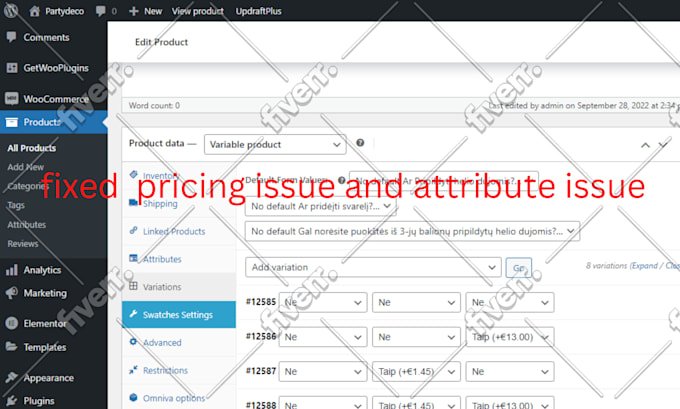
Task: Click Add New product submenu
Action: click(x=26, y=167)
